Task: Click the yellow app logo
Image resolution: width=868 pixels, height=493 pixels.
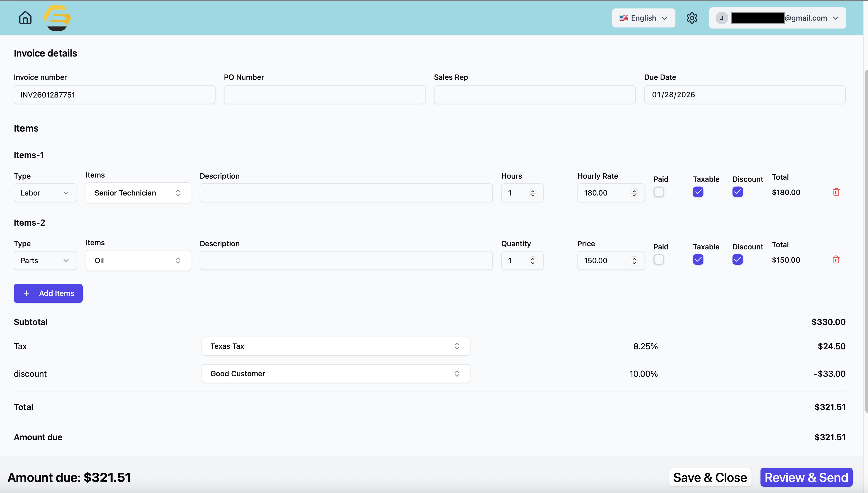Action: tap(57, 18)
